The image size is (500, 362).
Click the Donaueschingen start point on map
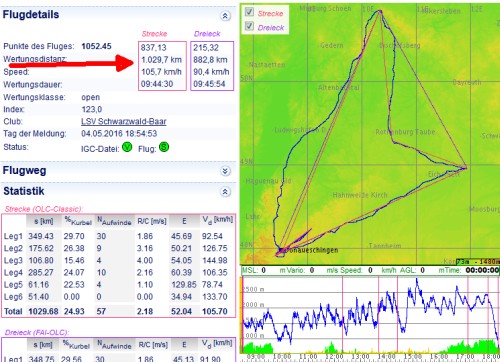pyautogui.click(x=280, y=251)
